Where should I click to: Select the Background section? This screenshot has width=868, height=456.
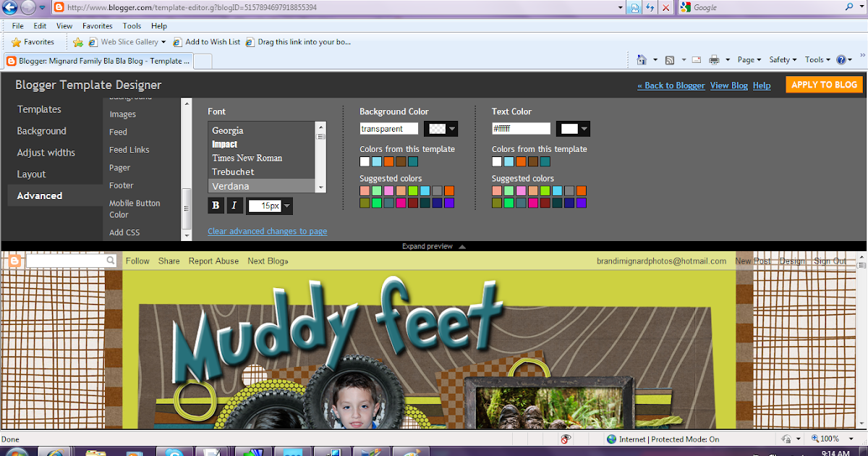coord(41,131)
